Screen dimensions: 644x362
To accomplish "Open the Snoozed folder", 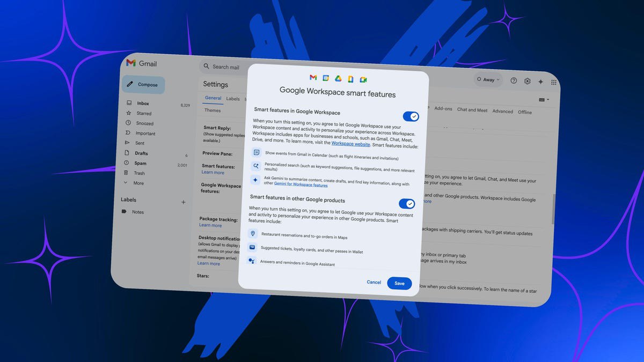I will tap(144, 123).
